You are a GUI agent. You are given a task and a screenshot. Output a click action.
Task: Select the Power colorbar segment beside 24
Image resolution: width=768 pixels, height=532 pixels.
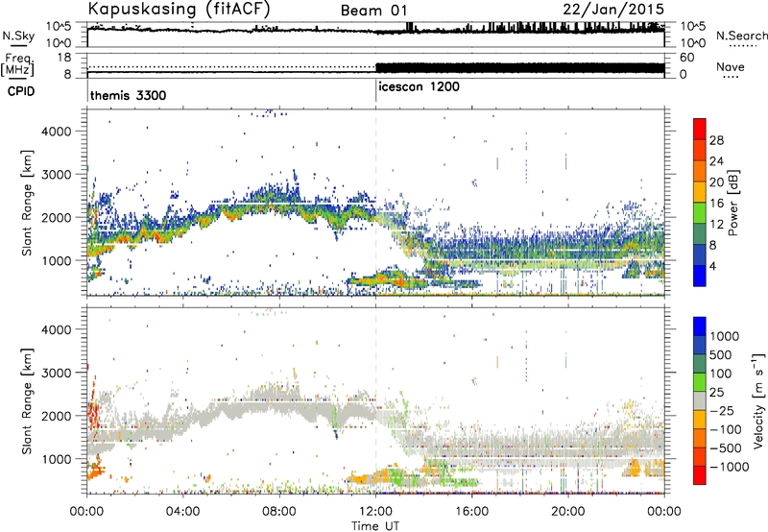(x=700, y=150)
